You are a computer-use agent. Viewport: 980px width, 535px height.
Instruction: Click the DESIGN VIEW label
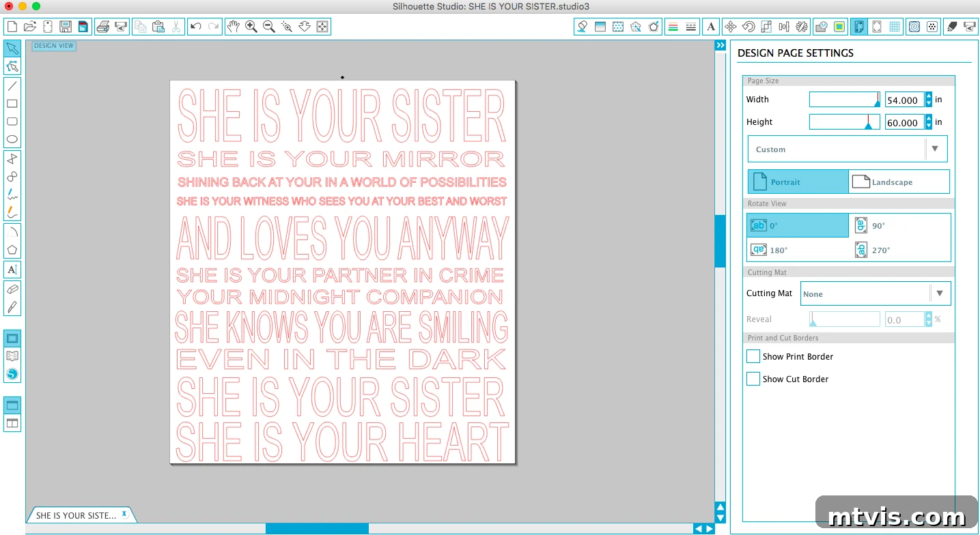click(54, 46)
